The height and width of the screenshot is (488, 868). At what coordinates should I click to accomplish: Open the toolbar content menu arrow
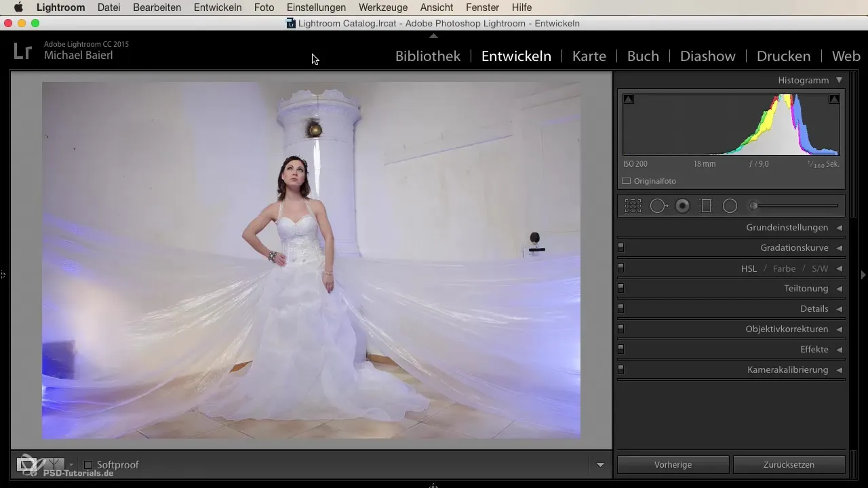[x=600, y=465]
